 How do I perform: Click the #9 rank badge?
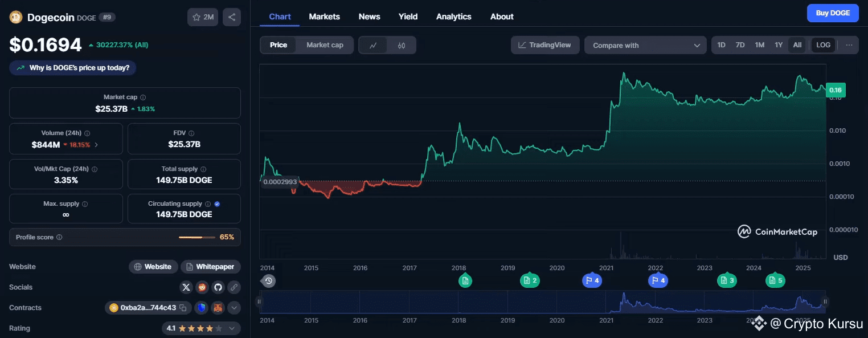click(x=107, y=17)
